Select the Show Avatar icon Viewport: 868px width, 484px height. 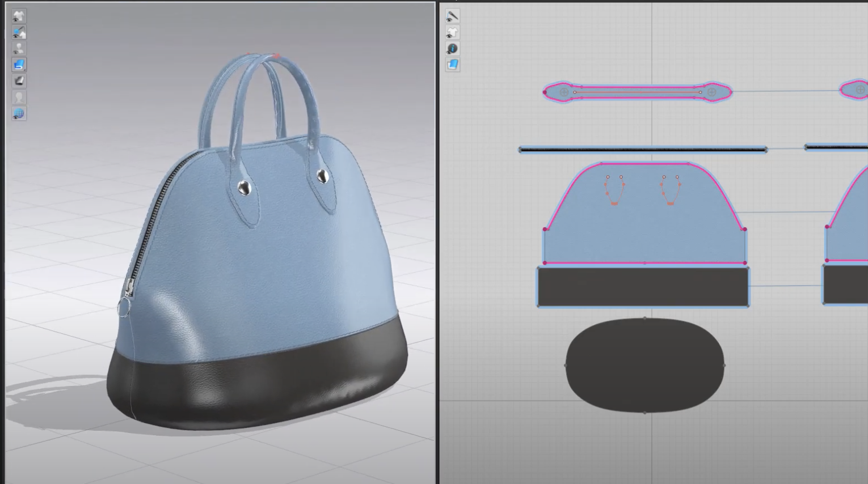point(19,48)
